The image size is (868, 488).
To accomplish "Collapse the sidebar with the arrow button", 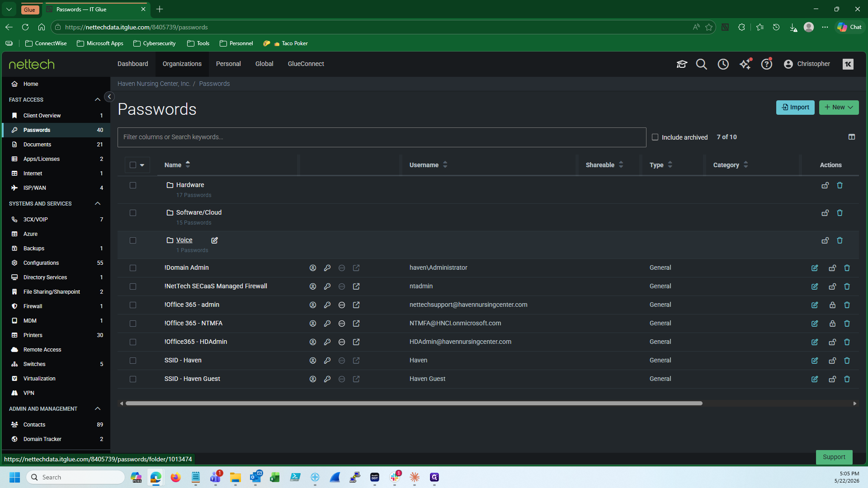I will click(109, 97).
